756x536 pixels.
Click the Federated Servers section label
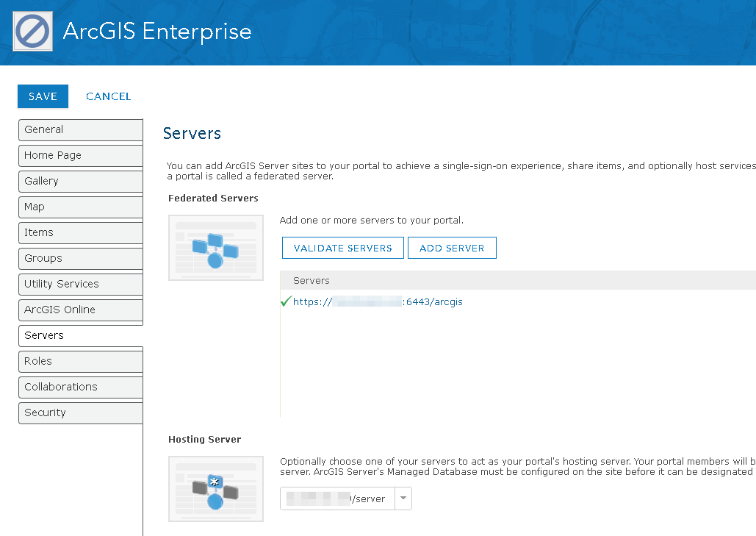213,199
